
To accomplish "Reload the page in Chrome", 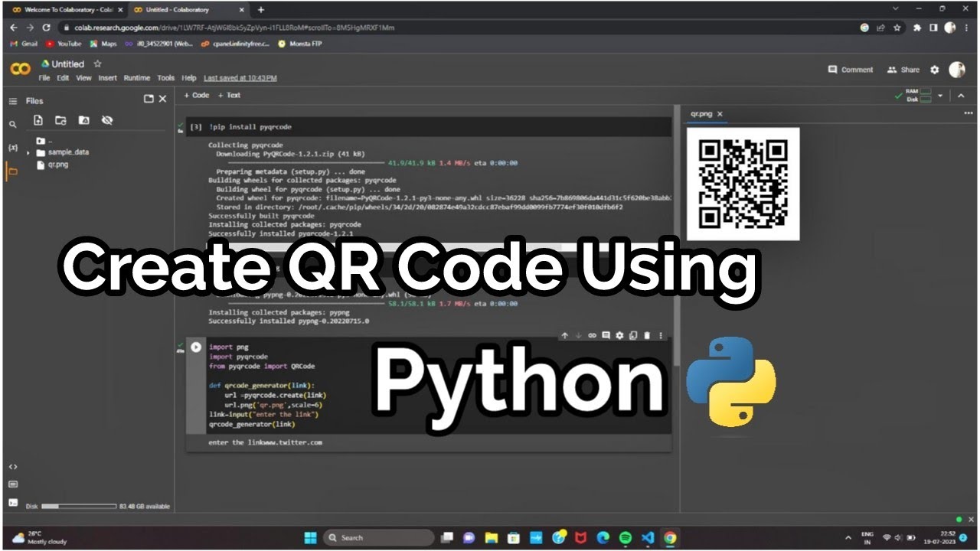I will pyautogui.click(x=46, y=27).
